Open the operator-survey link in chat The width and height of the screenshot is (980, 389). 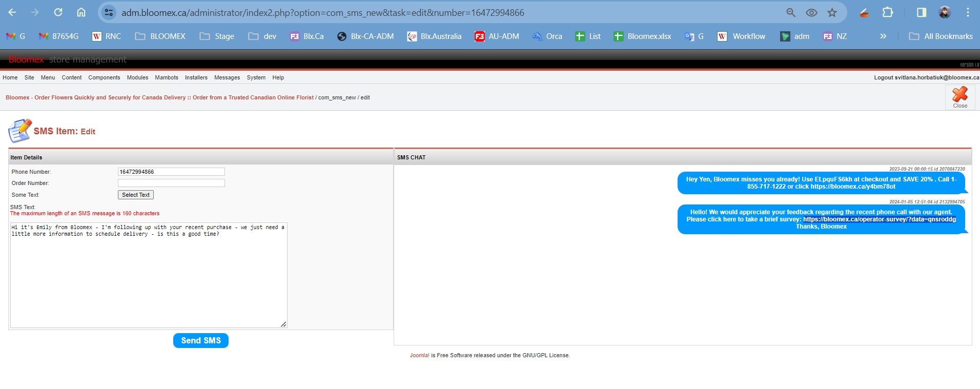pos(880,219)
